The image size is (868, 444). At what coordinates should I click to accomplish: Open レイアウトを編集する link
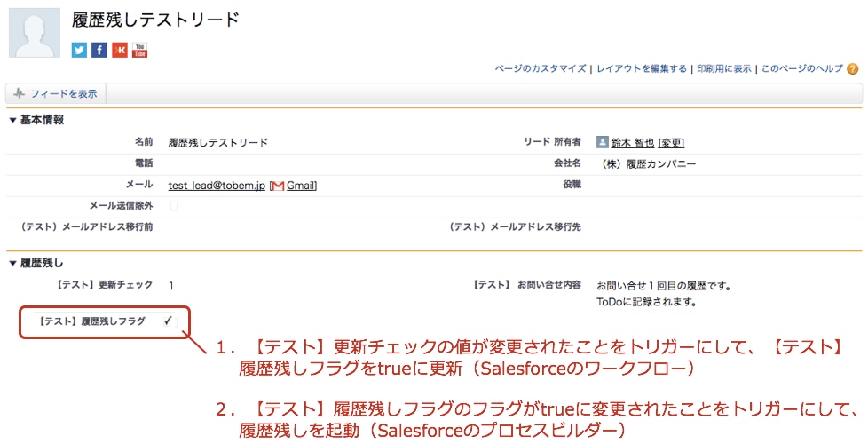[x=641, y=68]
